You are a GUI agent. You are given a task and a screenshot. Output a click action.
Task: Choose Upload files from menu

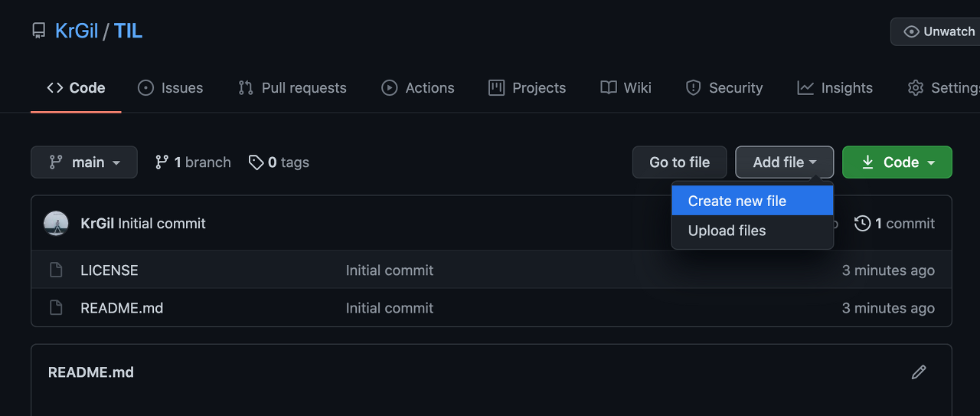753,231
